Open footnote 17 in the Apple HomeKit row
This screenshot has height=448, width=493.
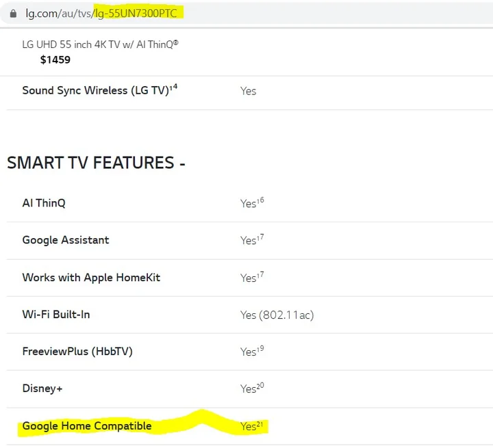click(x=261, y=274)
